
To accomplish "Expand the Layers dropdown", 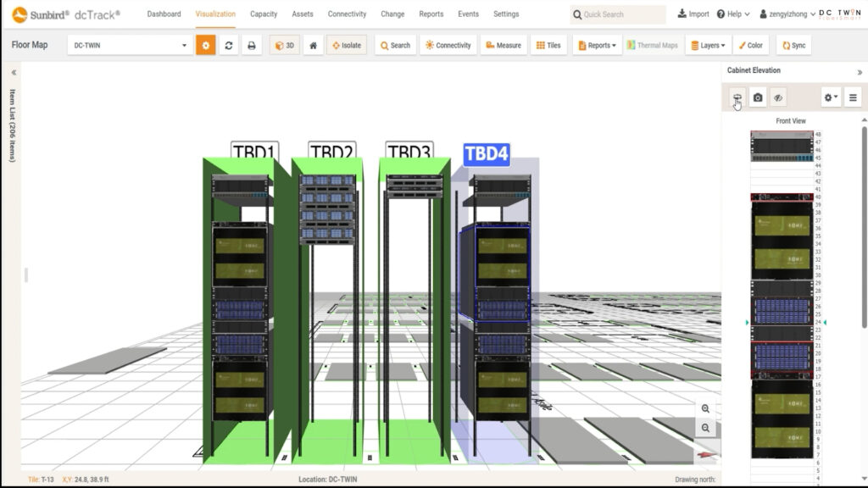I will tap(707, 46).
